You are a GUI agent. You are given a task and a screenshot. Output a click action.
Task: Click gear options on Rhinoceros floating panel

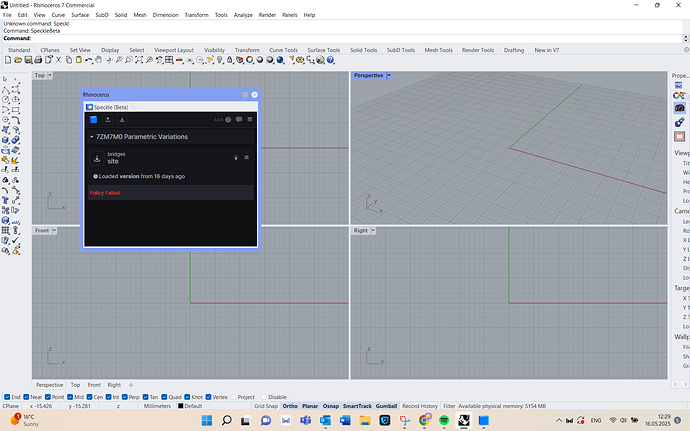[245, 95]
